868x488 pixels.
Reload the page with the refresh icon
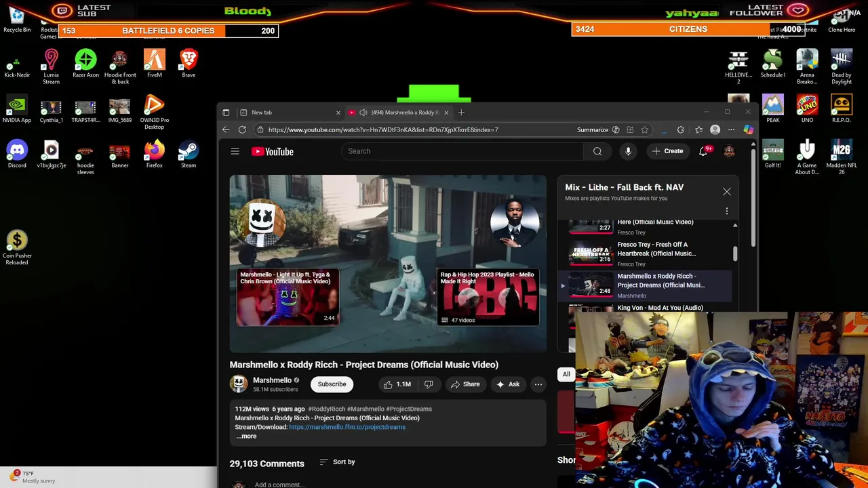click(x=242, y=129)
